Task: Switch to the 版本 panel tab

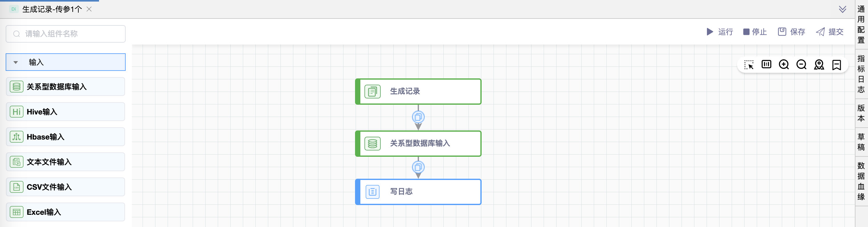Action: coord(861,114)
